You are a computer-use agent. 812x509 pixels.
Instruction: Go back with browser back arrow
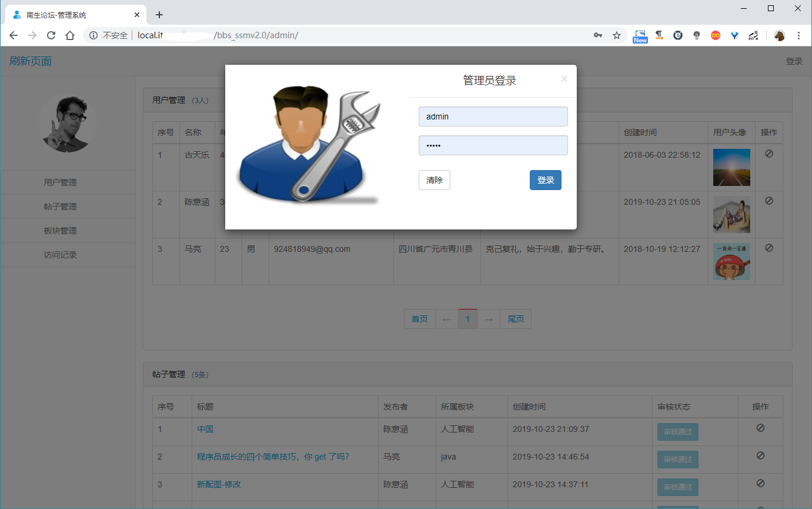13,35
